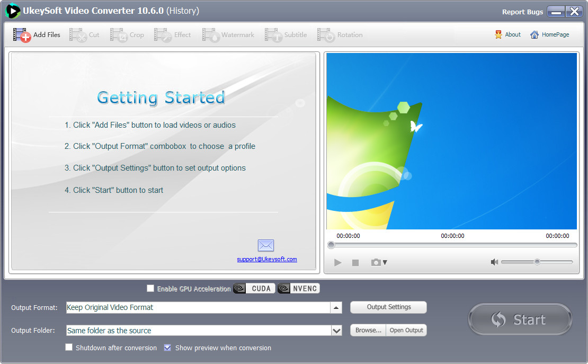Adjust the volume slider knob
Screen dimensions: 588x364
537,262
